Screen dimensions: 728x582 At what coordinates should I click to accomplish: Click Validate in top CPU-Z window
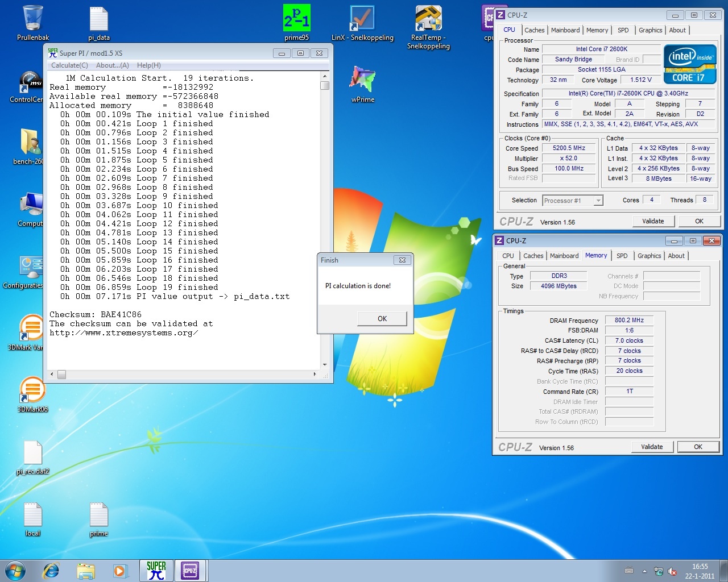click(x=653, y=221)
